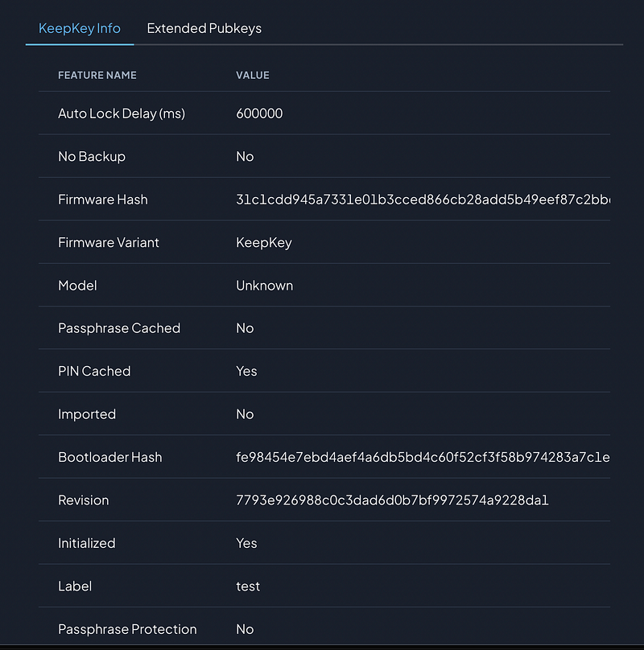The height and width of the screenshot is (650, 644).
Task: Click the truncated Firmware Hash to reveal it
Action: click(419, 200)
